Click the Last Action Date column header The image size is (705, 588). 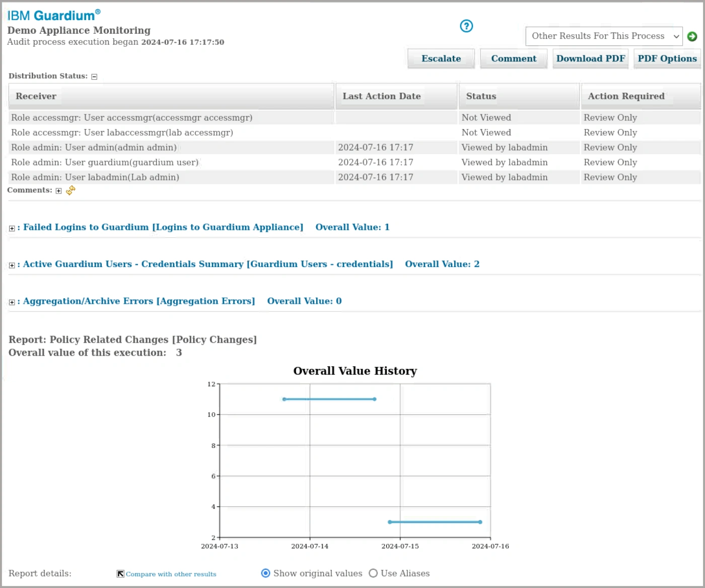click(x=396, y=96)
